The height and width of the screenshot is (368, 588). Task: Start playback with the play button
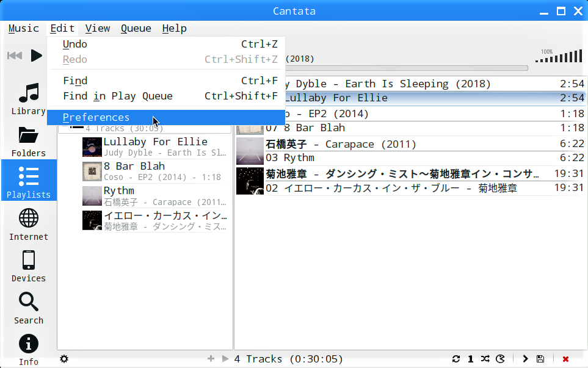coord(36,56)
